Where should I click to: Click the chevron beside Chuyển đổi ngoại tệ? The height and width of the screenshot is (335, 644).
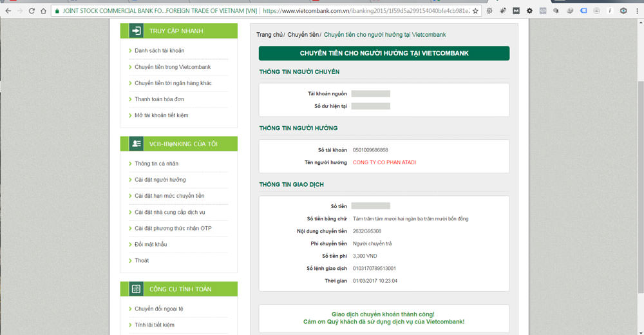(x=130, y=309)
